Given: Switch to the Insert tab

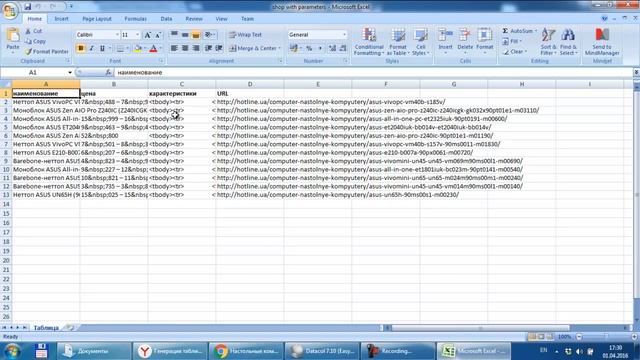Looking at the screenshot, I should pyautogui.click(x=61, y=19).
